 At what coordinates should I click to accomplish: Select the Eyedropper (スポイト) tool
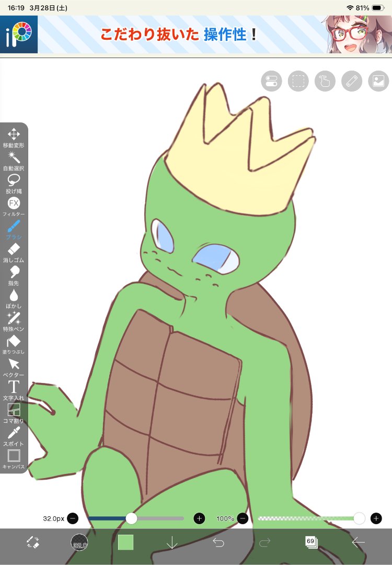(x=14, y=436)
